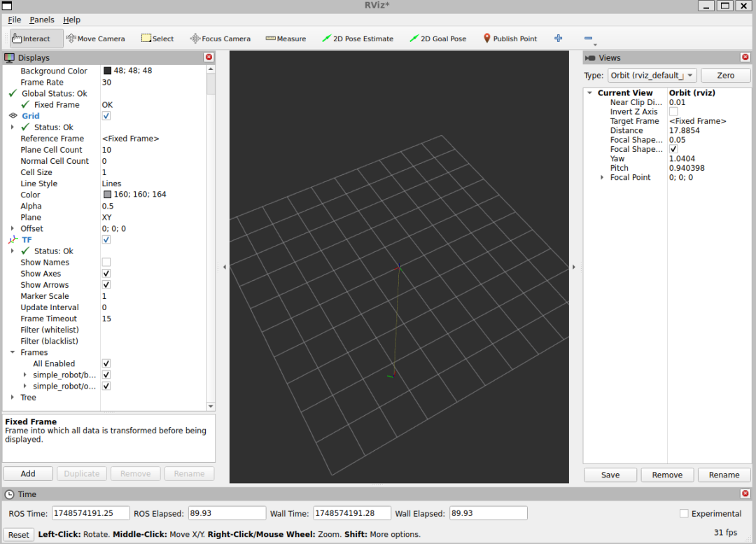Click the Views Rename button
Viewport: 756px width, 544px height.
[x=724, y=475]
